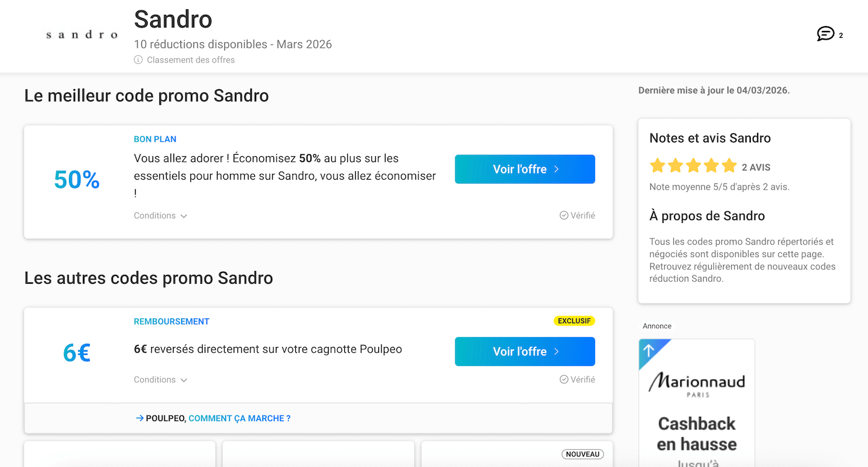Click Voir l'offre for the 50% deal

click(x=525, y=168)
